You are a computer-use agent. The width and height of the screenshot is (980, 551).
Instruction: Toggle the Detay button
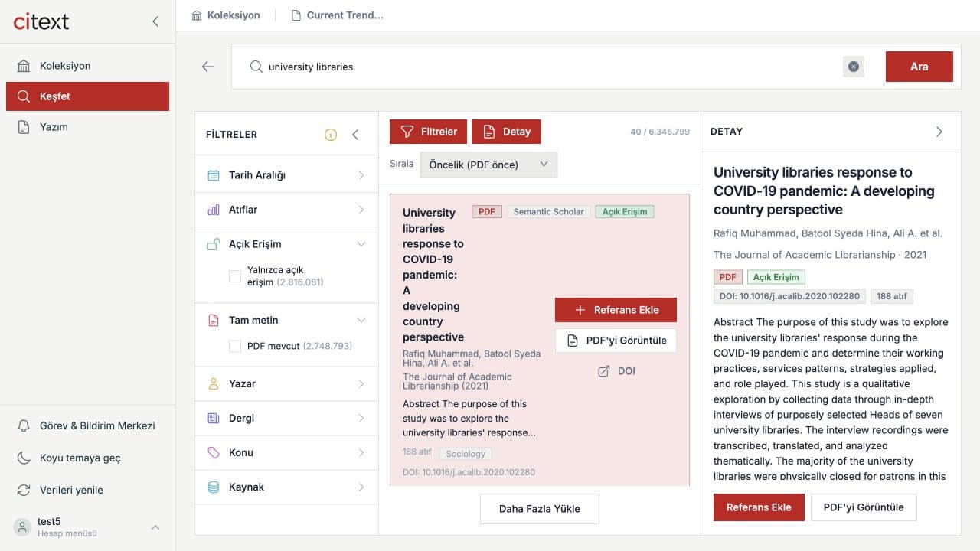[x=506, y=132]
